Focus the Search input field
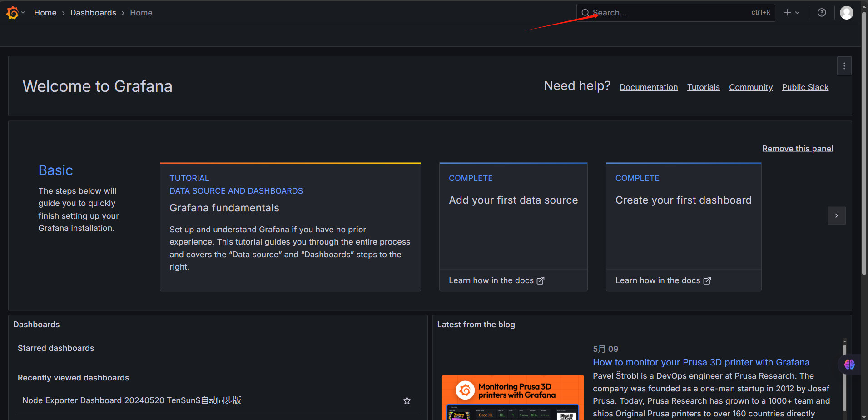The image size is (868, 420). [675, 13]
